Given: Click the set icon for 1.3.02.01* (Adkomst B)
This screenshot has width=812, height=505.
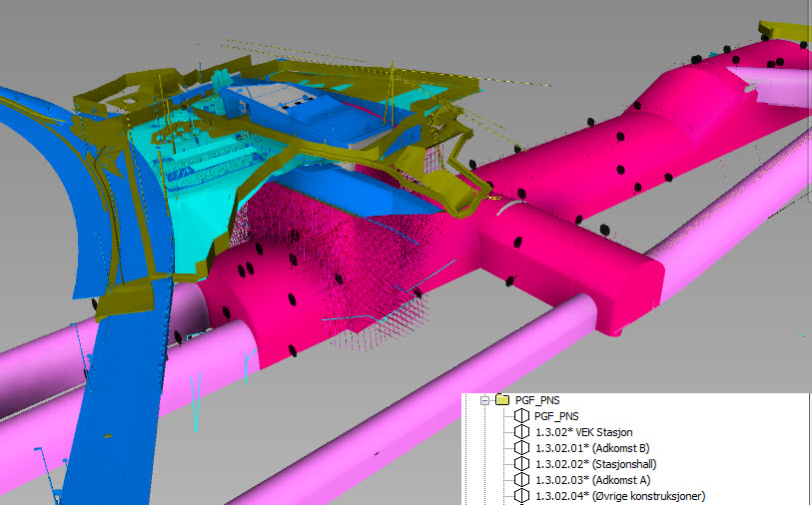Looking at the screenshot, I should click(522, 448).
